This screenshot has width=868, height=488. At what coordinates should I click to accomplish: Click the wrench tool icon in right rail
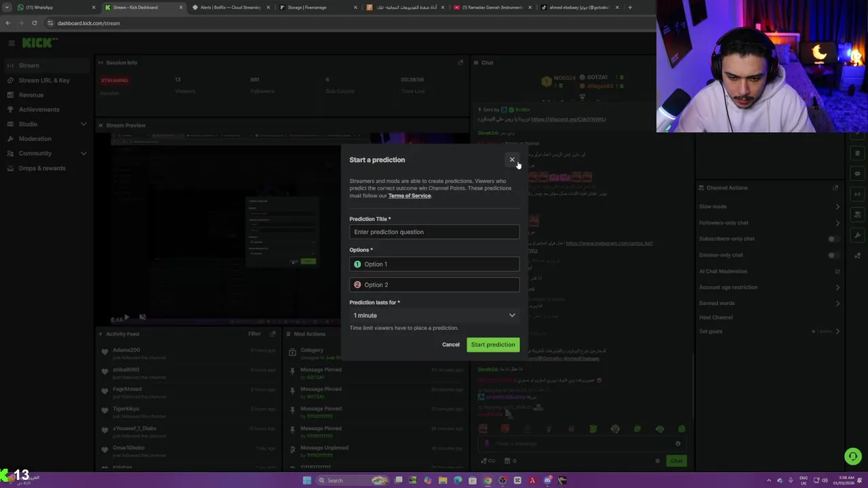[858, 235]
